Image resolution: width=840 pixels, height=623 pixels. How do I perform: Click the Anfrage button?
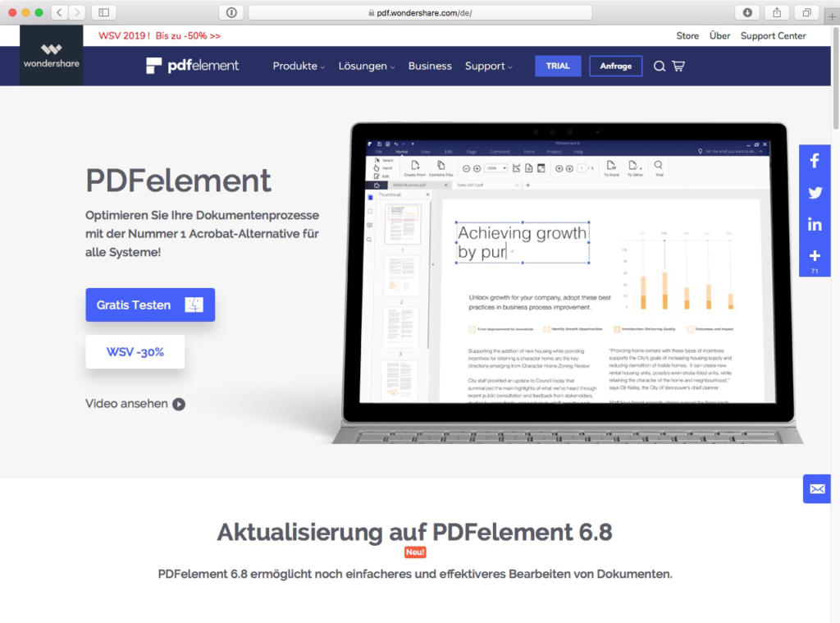pos(615,66)
